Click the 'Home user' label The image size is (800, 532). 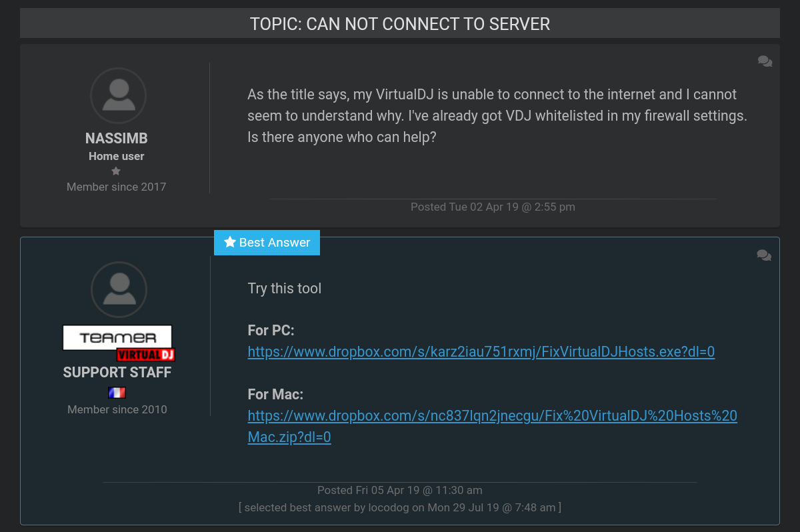(117, 156)
